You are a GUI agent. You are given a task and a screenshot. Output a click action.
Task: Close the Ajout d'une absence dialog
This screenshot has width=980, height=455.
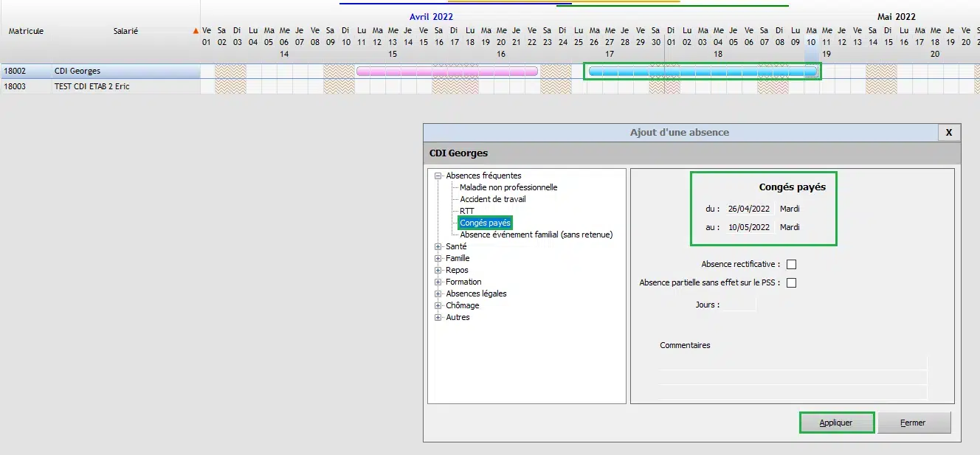948,133
